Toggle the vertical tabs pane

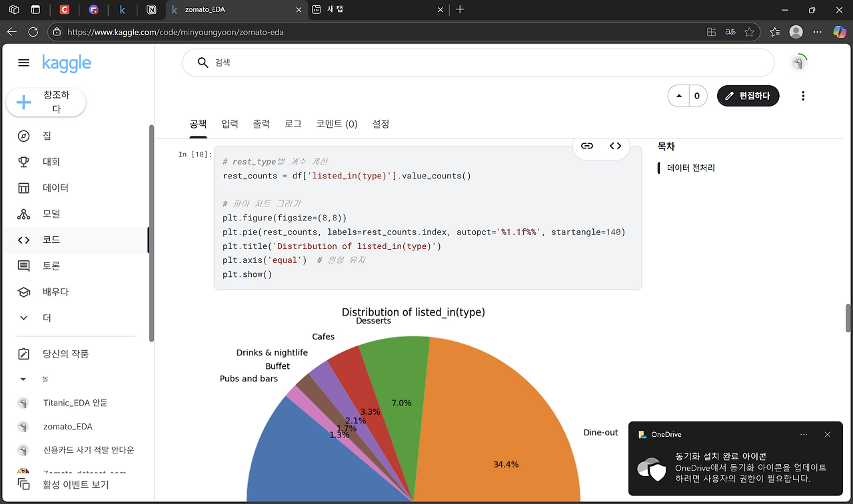[35, 10]
